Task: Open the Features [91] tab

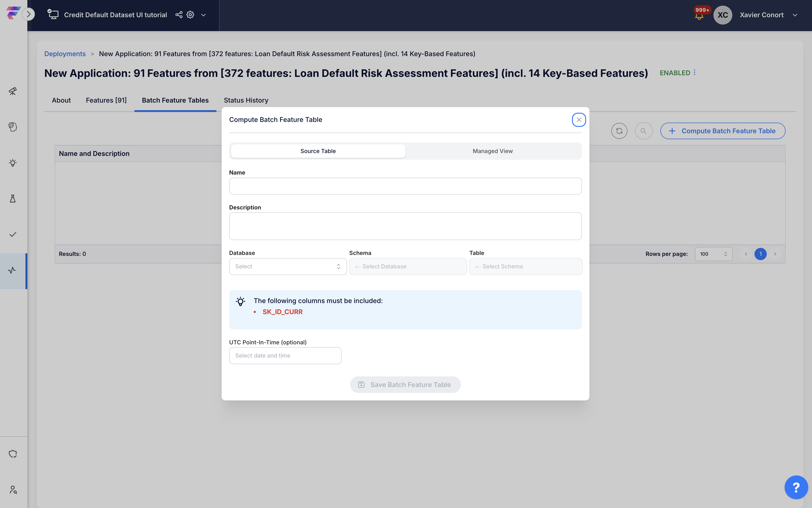Action: 106,100
